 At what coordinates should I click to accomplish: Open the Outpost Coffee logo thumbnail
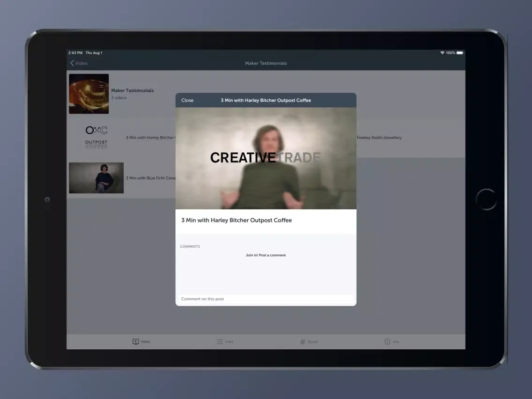pyautogui.click(x=96, y=137)
